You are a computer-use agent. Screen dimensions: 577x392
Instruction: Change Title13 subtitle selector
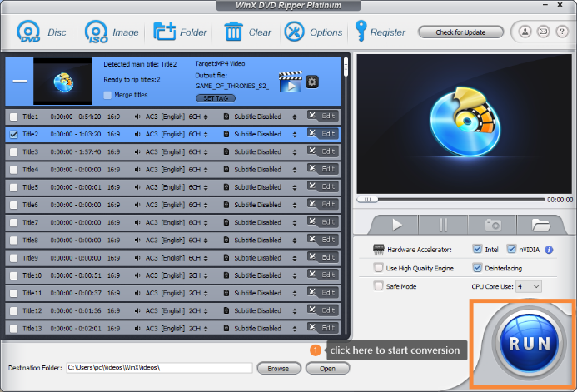(x=295, y=329)
